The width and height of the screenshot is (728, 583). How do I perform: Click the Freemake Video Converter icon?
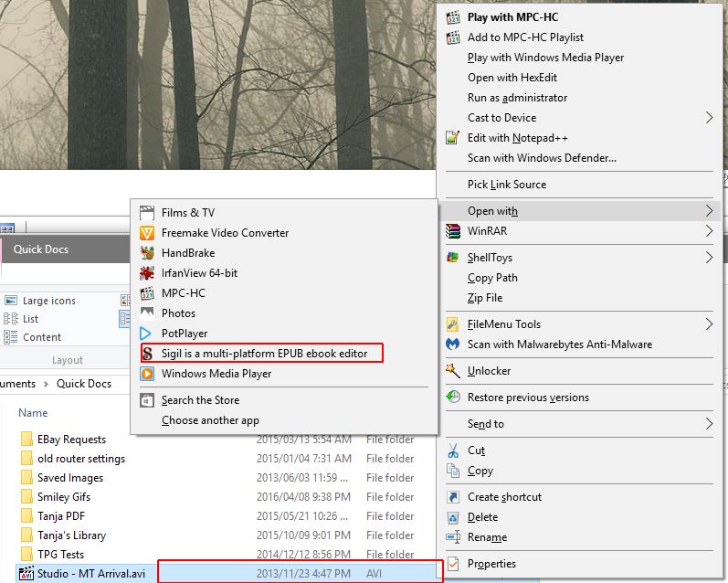(147, 233)
